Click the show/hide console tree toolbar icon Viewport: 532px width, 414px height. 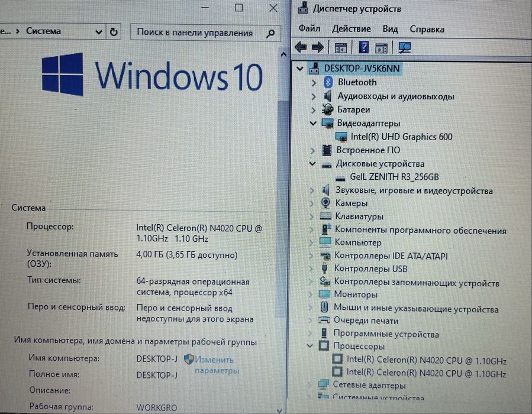click(341, 48)
